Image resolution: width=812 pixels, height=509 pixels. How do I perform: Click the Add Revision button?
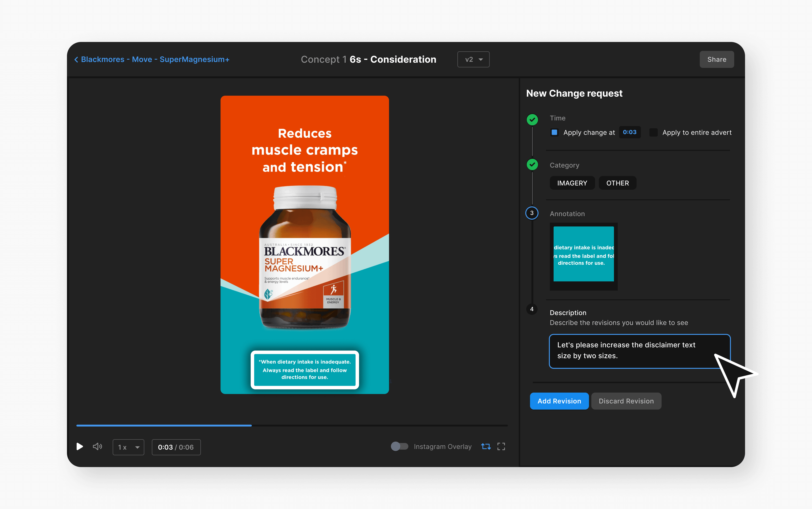(559, 401)
